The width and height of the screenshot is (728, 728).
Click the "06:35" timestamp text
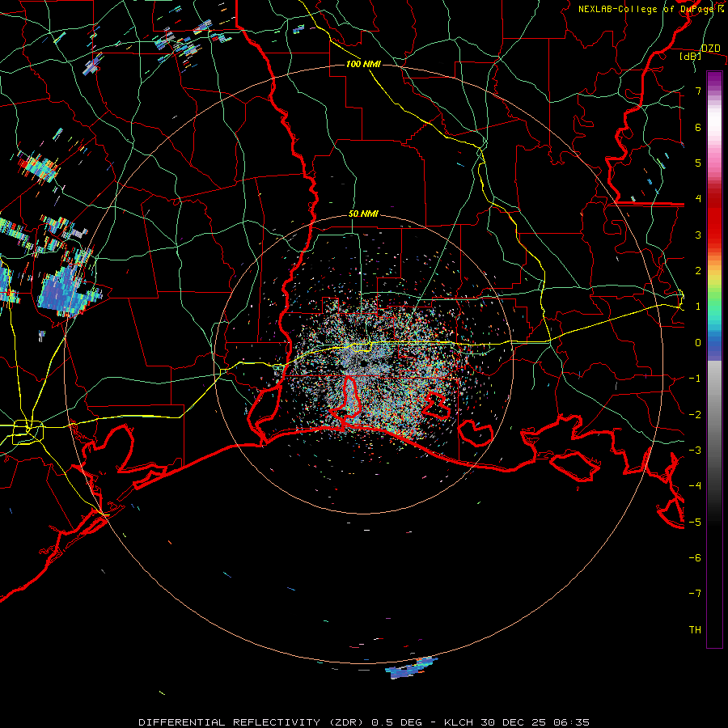572,722
